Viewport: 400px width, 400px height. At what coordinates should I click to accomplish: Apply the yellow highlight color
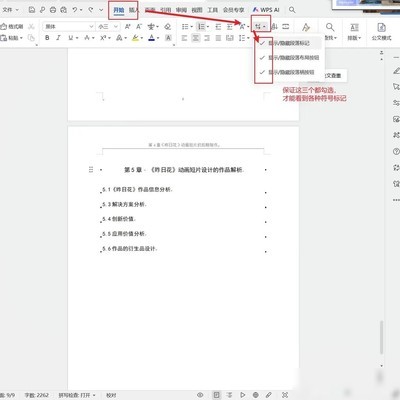[x=135, y=38]
